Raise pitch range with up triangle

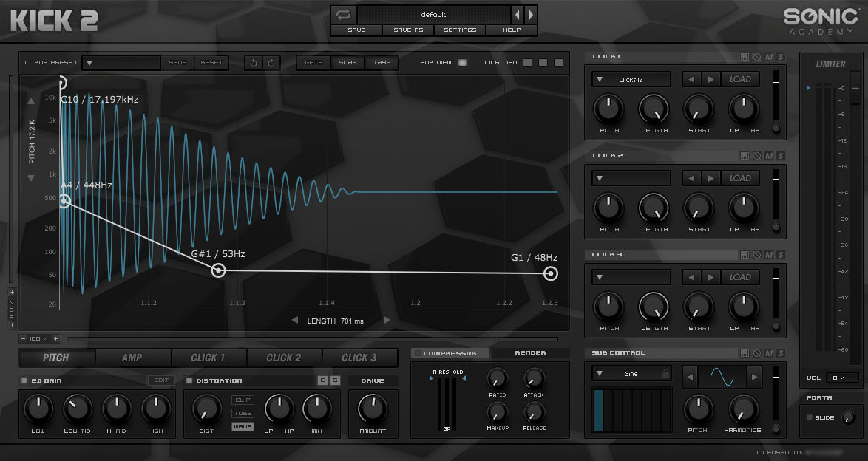[31, 101]
